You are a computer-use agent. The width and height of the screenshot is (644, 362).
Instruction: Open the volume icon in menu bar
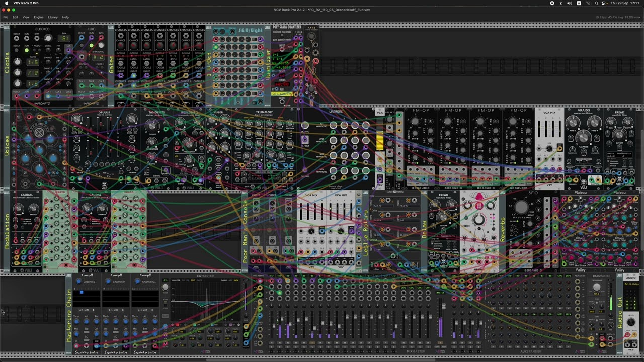[570, 3]
